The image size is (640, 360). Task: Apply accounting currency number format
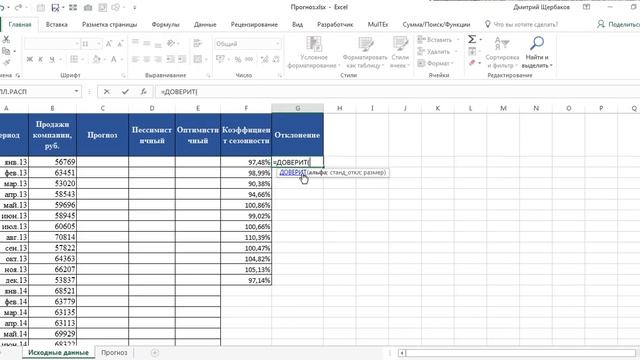point(220,60)
